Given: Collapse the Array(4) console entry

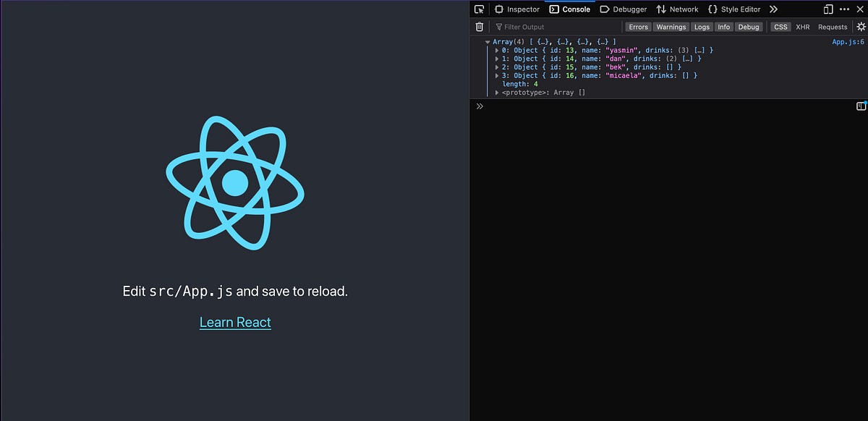Looking at the screenshot, I should coord(488,41).
